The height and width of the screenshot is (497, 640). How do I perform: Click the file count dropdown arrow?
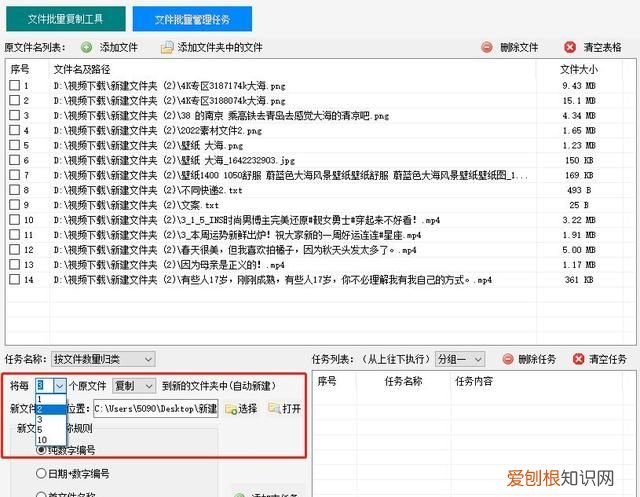pos(60,386)
